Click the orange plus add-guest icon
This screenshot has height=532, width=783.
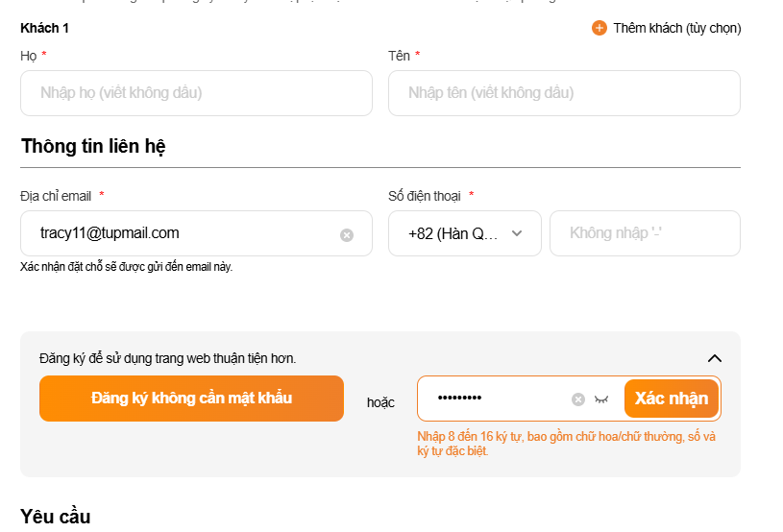click(x=599, y=28)
